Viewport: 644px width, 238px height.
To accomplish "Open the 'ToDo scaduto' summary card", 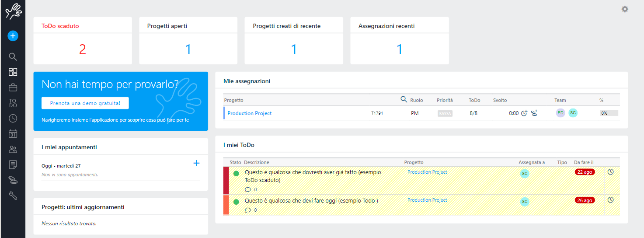I will [x=83, y=41].
